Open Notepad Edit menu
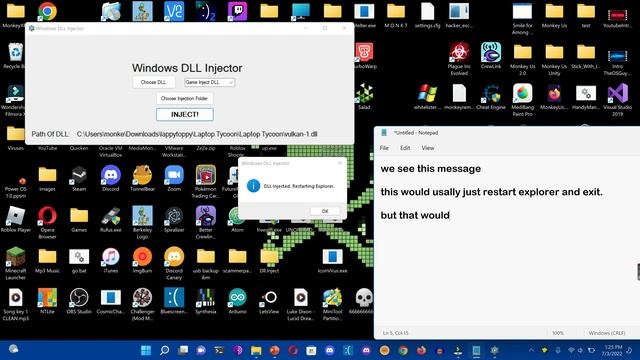Viewport: 640px width, 360px height. click(x=405, y=148)
